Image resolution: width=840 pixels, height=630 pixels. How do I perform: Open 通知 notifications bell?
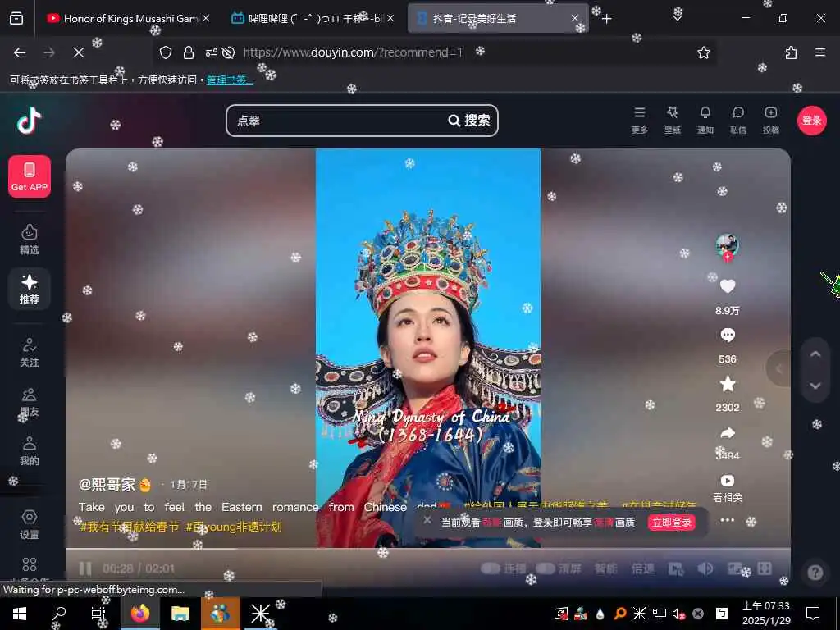(705, 120)
